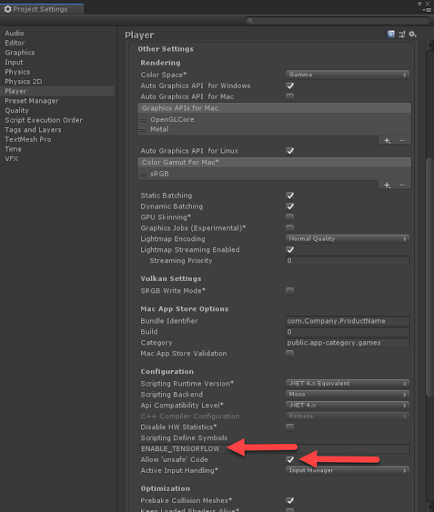The width and height of the screenshot is (434, 512).
Task: Open Time settings category
Action: (x=13, y=149)
